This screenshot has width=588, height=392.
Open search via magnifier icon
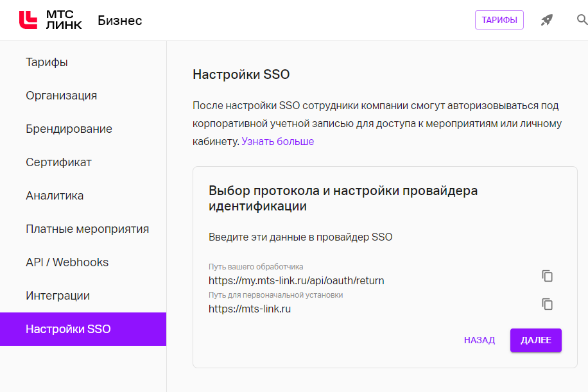582,20
